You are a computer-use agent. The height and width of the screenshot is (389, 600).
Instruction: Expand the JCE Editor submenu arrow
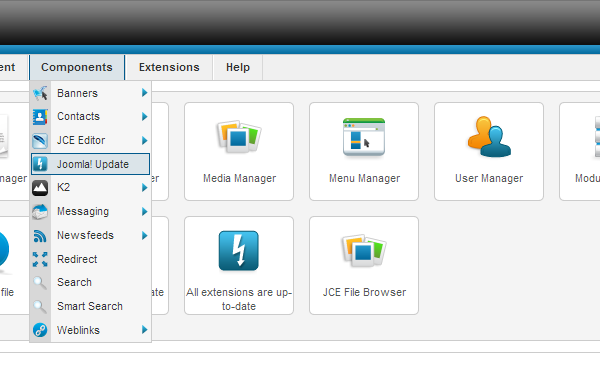pos(144,140)
